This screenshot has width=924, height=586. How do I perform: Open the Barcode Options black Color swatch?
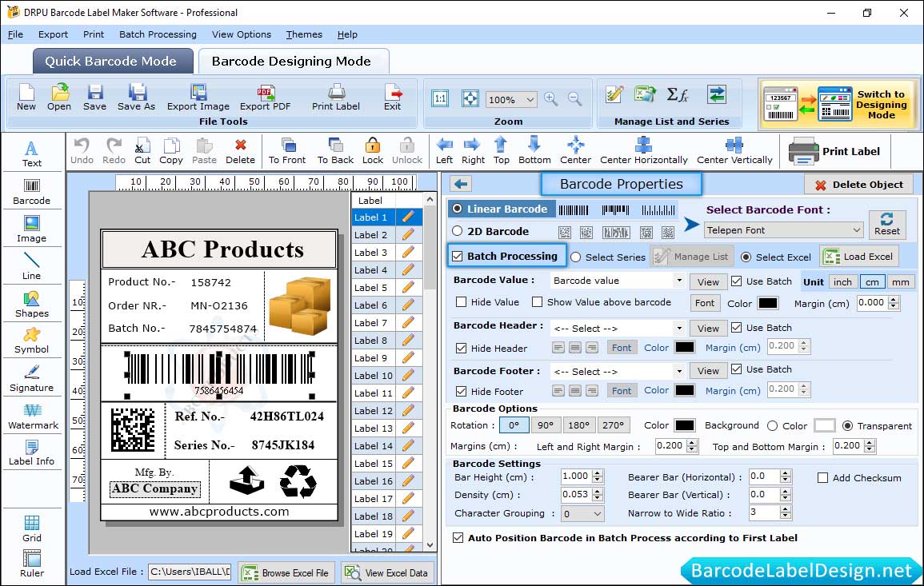684,425
